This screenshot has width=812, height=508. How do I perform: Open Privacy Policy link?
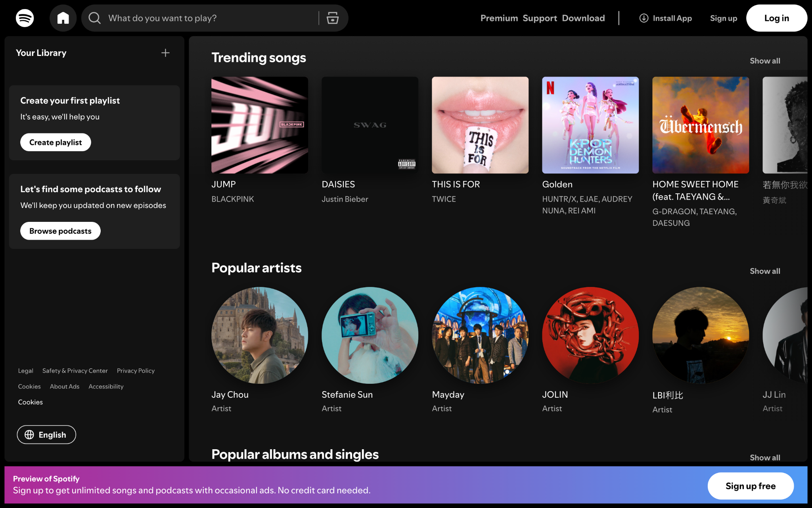[136, 371]
